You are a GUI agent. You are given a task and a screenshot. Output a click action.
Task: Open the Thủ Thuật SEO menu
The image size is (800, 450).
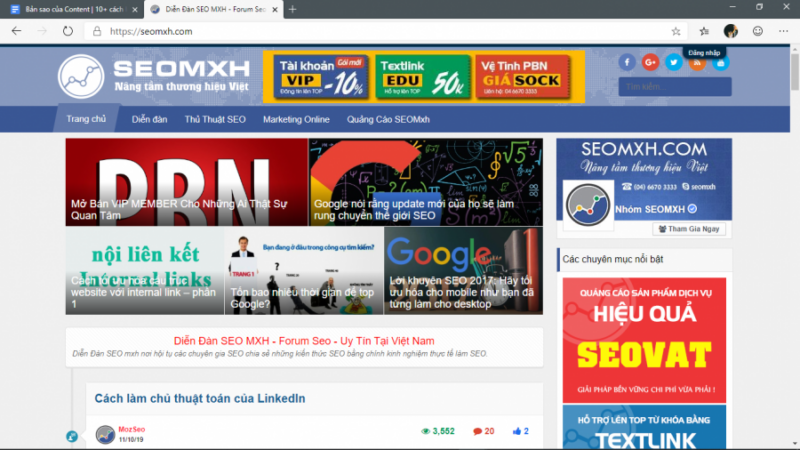(215, 119)
